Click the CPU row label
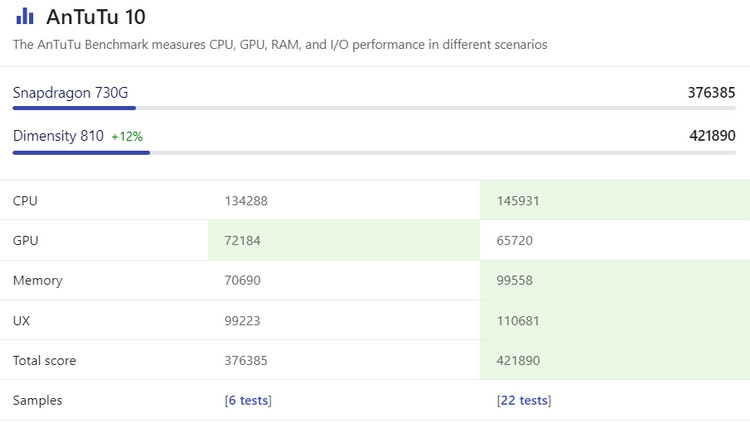Viewport: 750px width, 423px height. tap(25, 200)
